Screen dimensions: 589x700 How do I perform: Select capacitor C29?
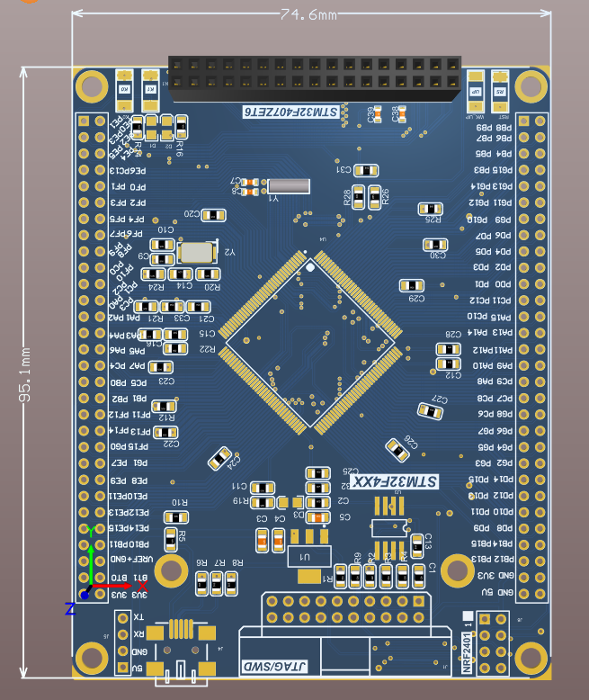(x=412, y=285)
